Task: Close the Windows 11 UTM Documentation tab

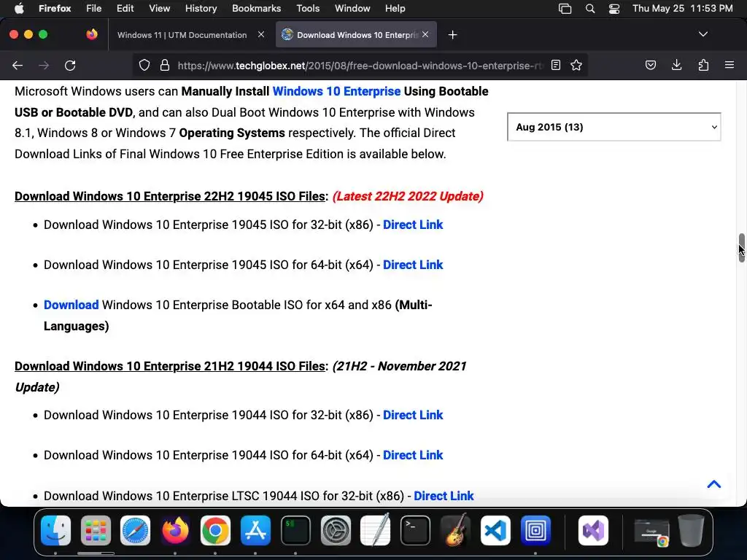Action: (x=261, y=34)
